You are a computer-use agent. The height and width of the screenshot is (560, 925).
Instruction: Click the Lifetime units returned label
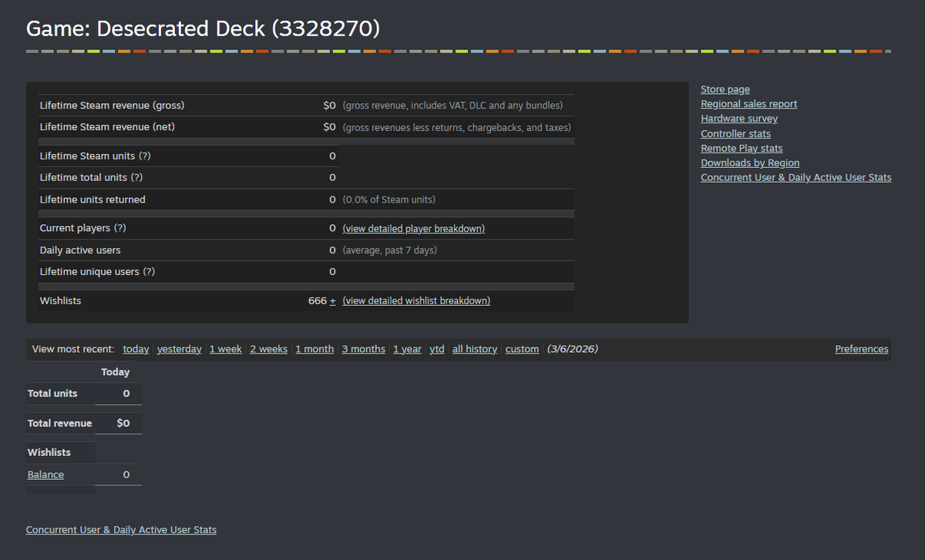point(92,200)
